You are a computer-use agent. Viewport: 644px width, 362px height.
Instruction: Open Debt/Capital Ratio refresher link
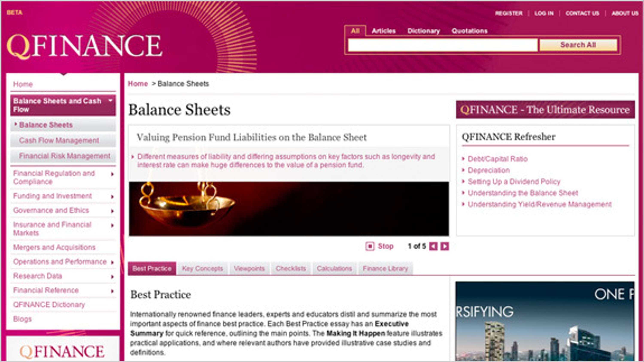tap(498, 159)
